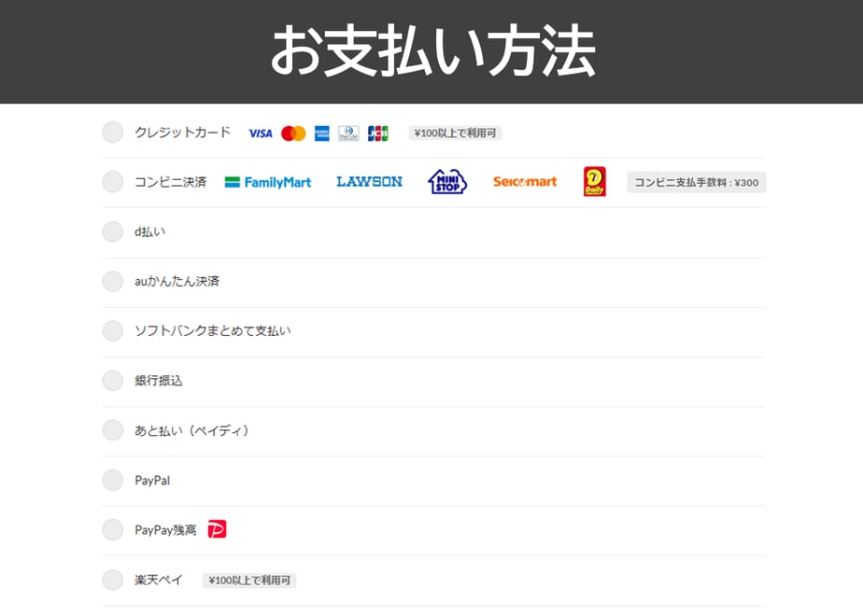863x616 pixels.
Task: Click the JCB card logo
Action: click(x=378, y=133)
